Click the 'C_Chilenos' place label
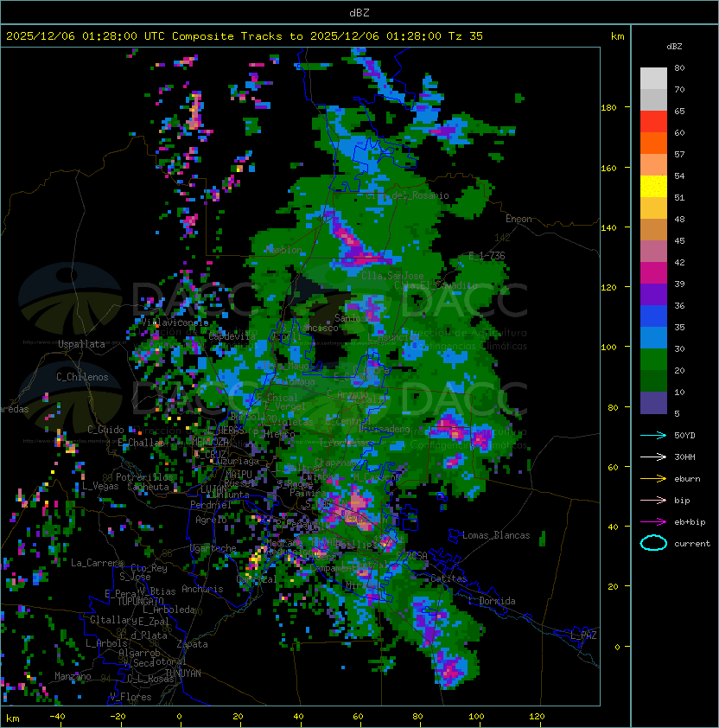This screenshot has height=728, width=719. 82,377
